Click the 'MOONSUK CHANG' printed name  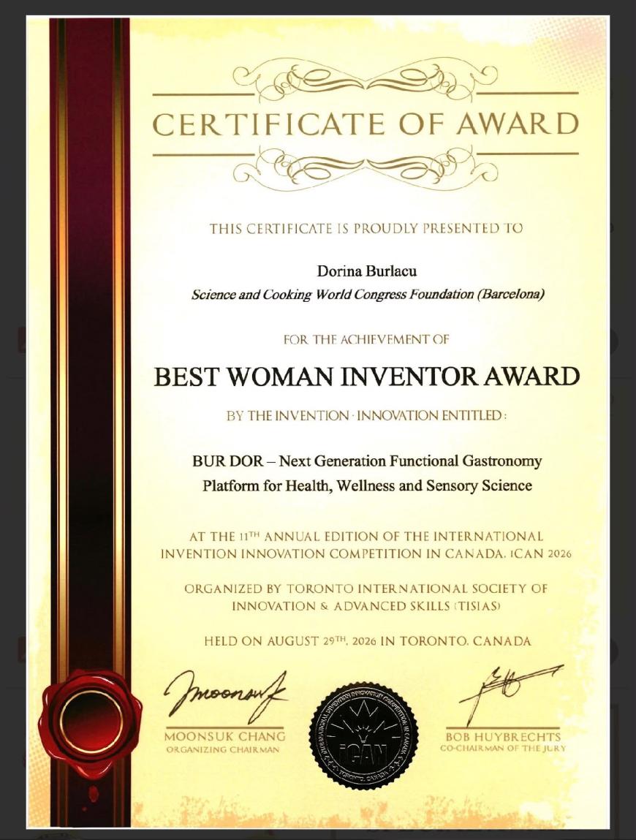(x=225, y=737)
